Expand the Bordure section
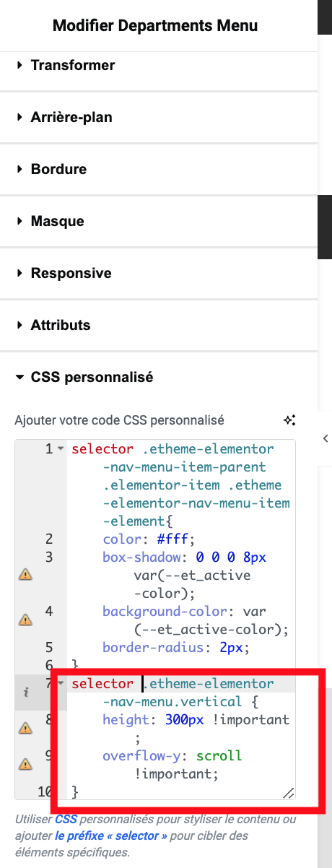The image size is (332, 868). point(159,169)
